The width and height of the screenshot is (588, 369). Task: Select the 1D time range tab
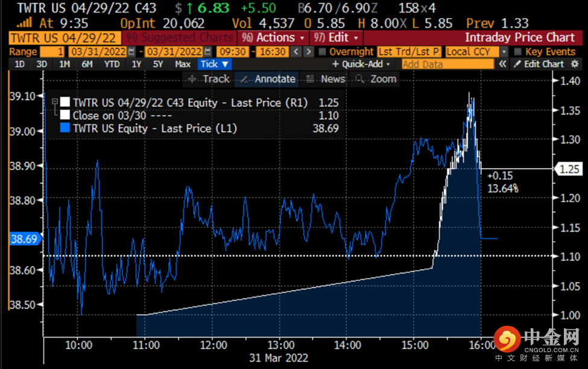19,64
